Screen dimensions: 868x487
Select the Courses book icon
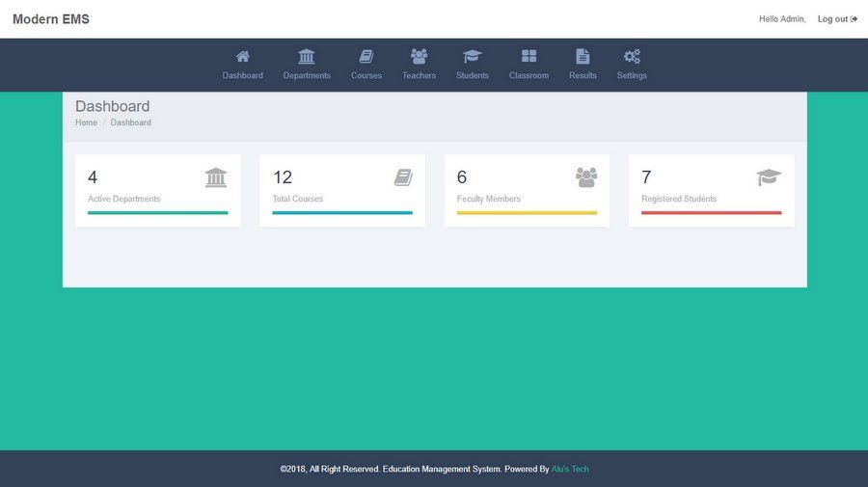click(366, 57)
